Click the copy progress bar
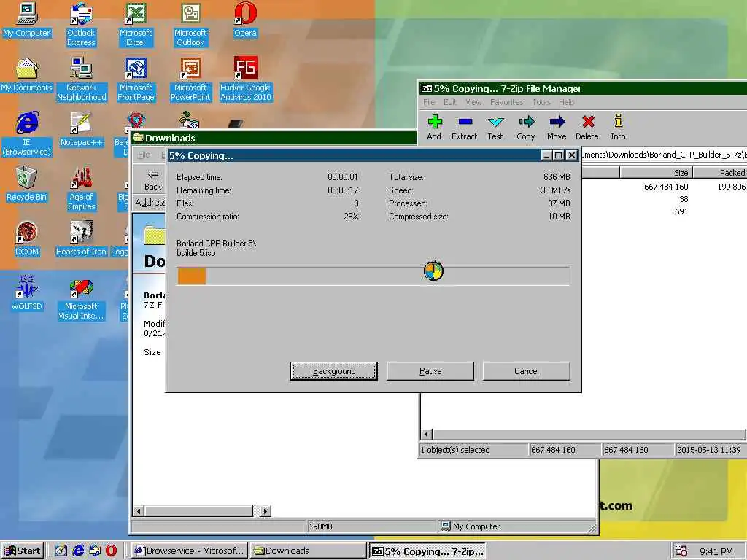 click(x=373, y=276)
